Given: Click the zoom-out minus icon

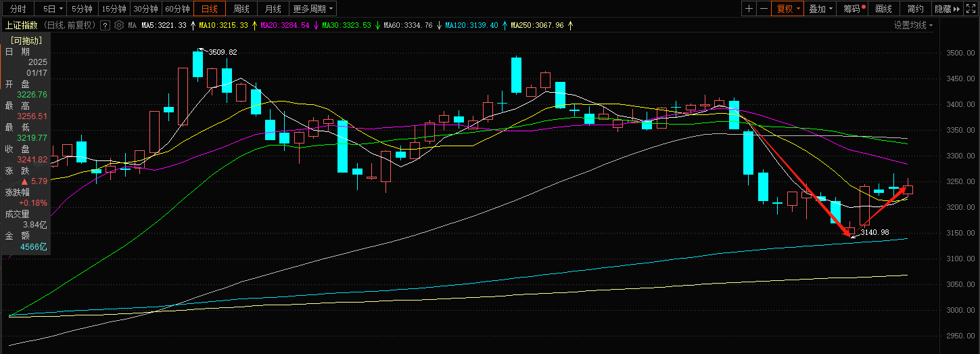Looking at the screenshot, I should click(x=764, y=9).
